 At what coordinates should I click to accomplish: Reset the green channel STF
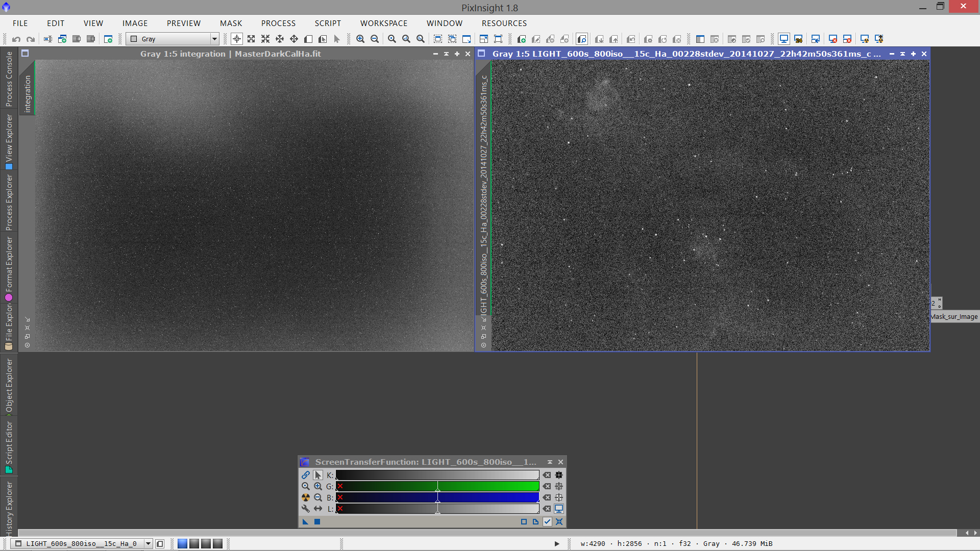pos(547,486)
